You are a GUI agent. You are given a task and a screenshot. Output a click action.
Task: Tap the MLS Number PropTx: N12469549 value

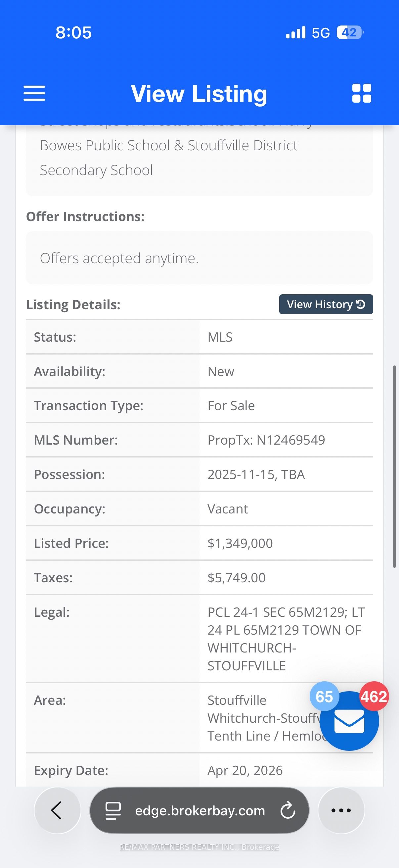[x=266, y=440]
